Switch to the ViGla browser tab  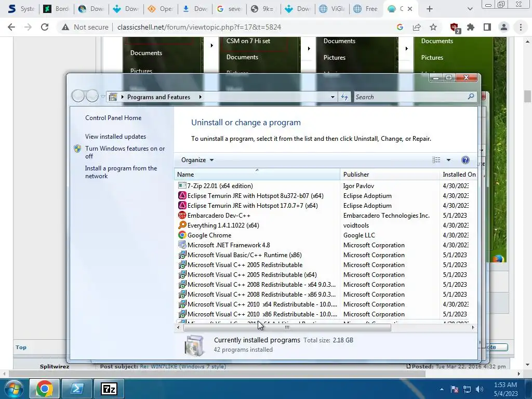[x=331, y=9]
